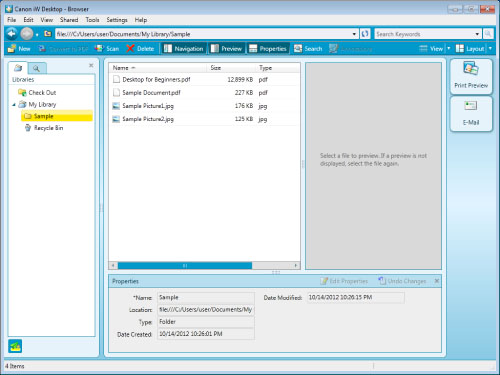500x375 pixels.
Task: Switch to the search tab in navigation pane
Action: [36, 68]
